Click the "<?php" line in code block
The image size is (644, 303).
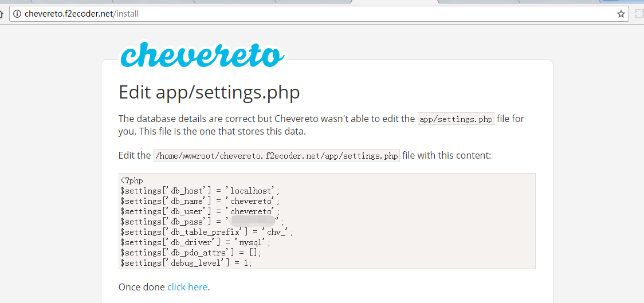132,180
